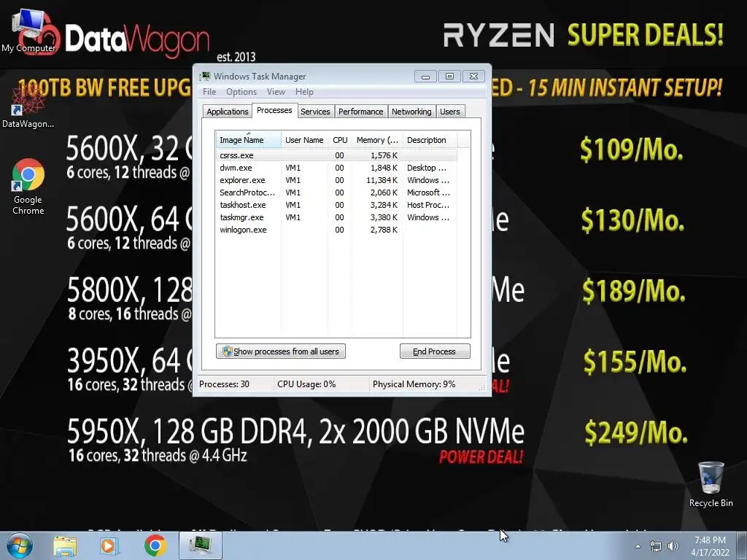Image resolution: width=747 pixels, height=560 pixels.
Task: Maximize the Task Manager window
Action: click(449, 76)
